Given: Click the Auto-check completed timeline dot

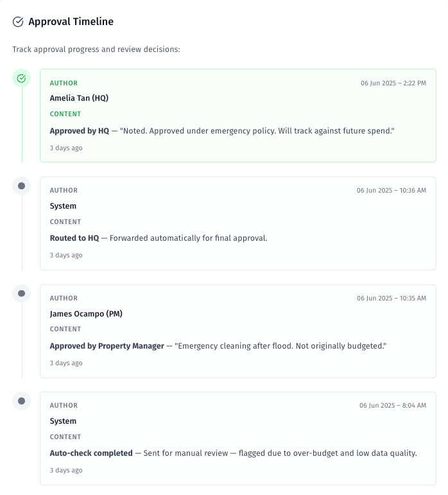Looking at the screenshot, I should pos(21,401).
